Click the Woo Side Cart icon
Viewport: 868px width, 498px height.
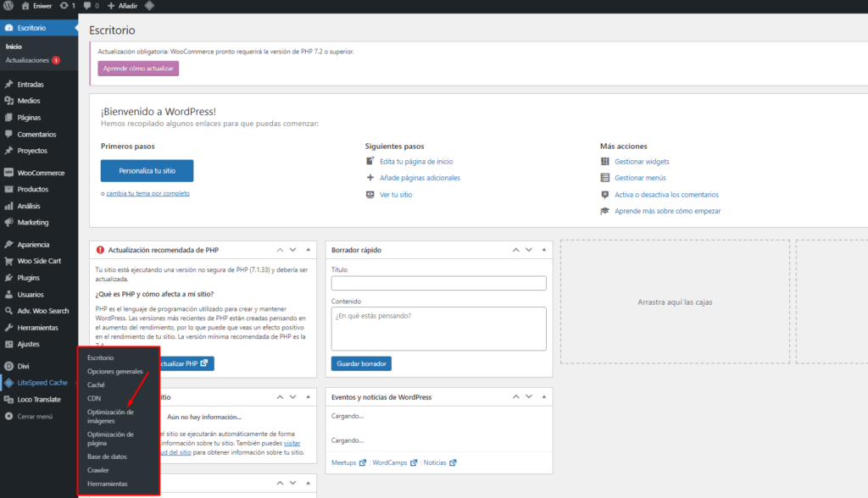click(8, 261)
